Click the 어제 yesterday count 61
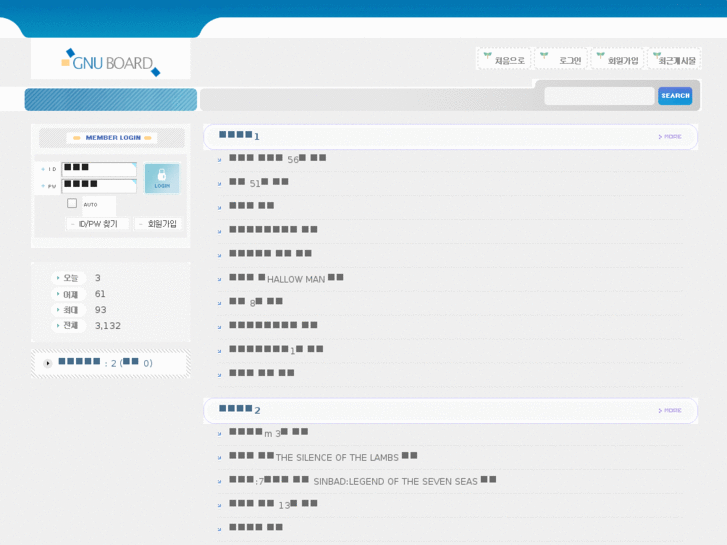 (100, 294)
